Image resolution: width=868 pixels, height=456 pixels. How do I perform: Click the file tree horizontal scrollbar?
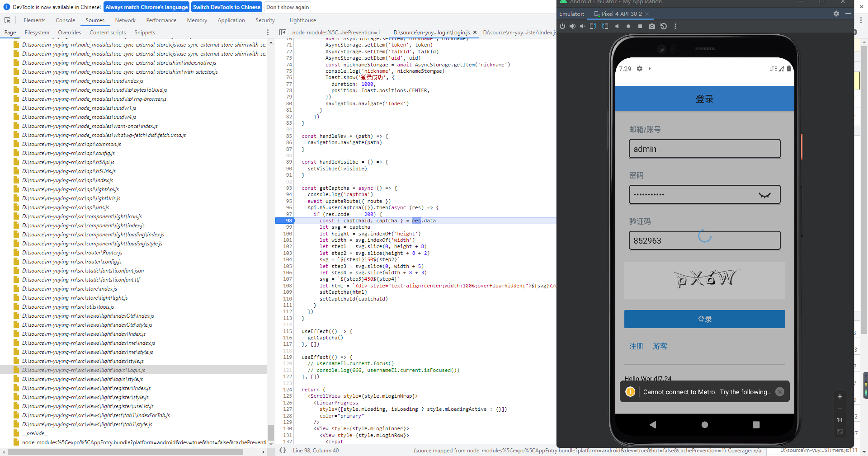tap(126, 452)
